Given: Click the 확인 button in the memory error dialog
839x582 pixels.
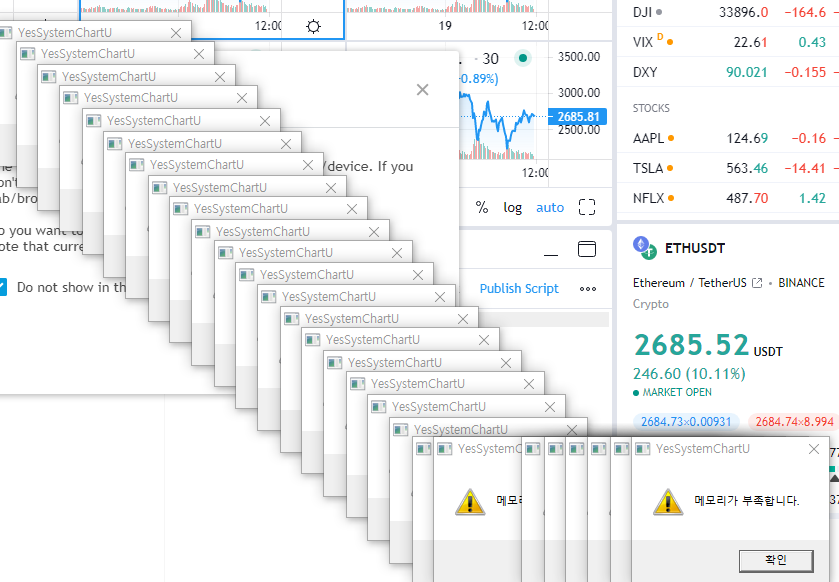Looking at the screenshot, I should point(776,559).
